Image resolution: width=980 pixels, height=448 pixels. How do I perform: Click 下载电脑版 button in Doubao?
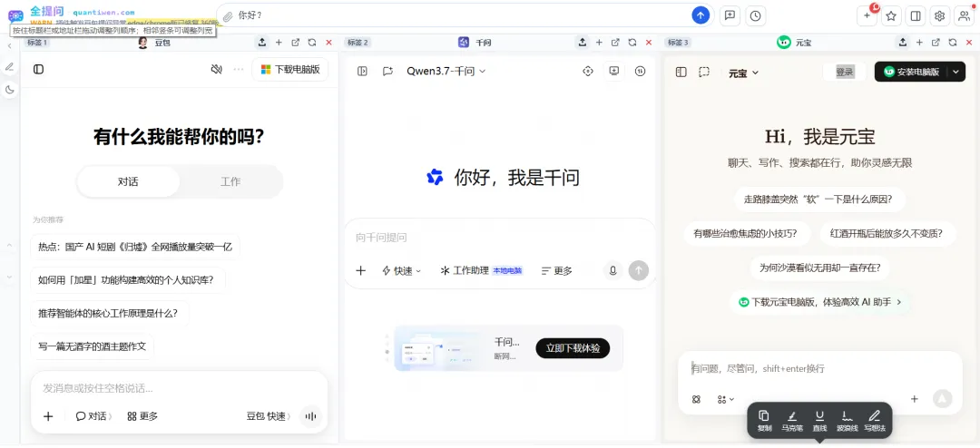290,69
